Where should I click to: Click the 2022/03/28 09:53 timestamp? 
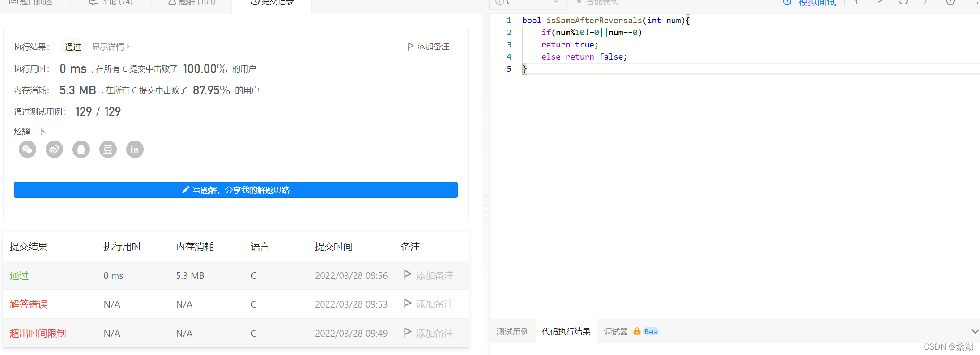coord(351,304)
